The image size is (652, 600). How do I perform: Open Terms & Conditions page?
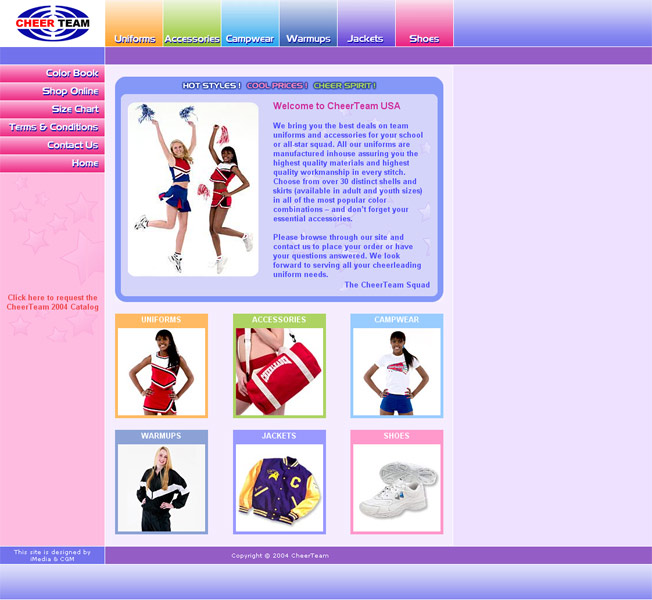(54, 127)
